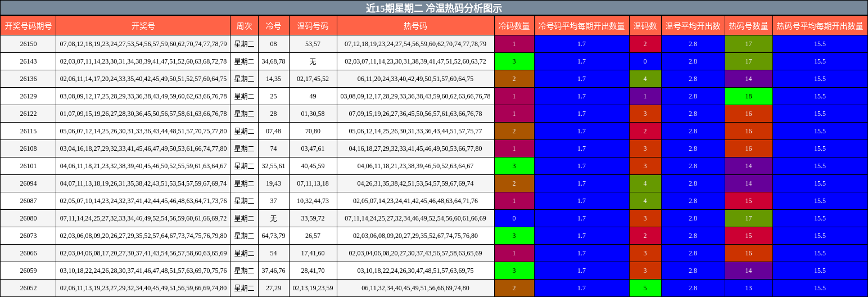Image resolution: width=868 pixels, height=297 pixels.
Task: Select period number 26094
Action: pyautogui.click(x=28, y=183)
